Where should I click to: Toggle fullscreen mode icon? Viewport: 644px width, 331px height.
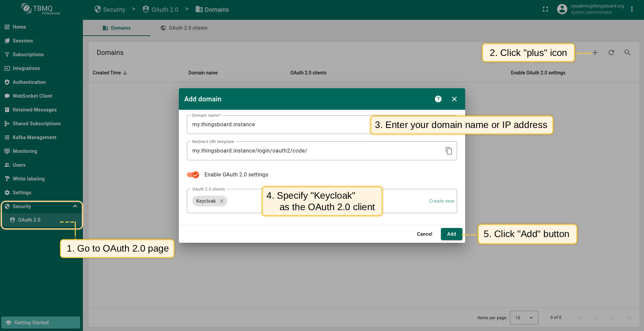click(x=545, y=9)
